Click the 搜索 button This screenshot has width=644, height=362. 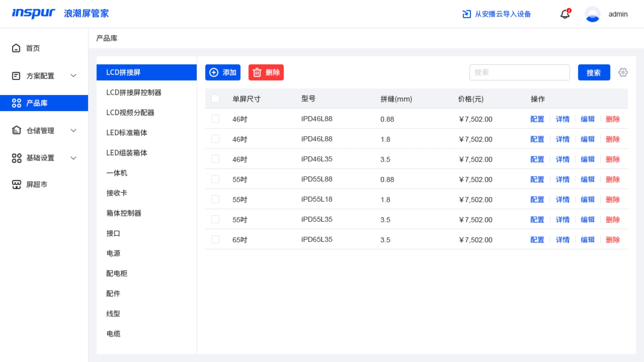(594, 72)
